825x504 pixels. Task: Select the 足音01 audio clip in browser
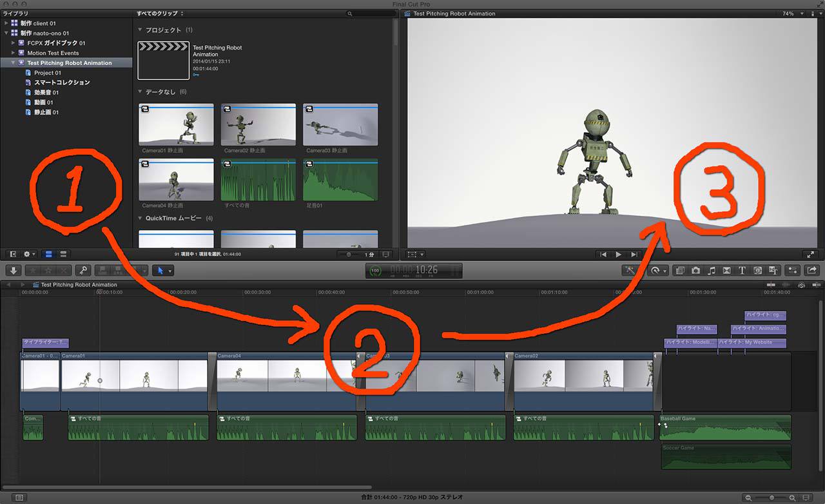point(340,180)
